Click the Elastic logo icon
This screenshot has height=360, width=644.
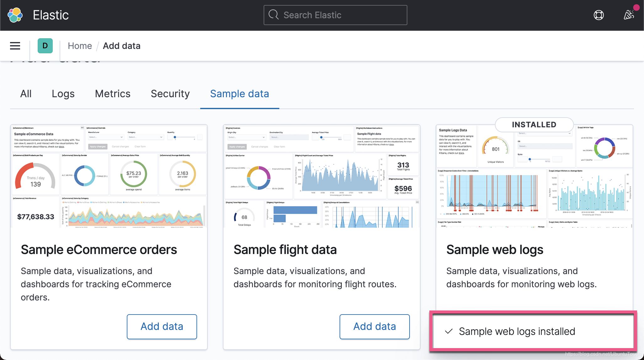point(15,15)
